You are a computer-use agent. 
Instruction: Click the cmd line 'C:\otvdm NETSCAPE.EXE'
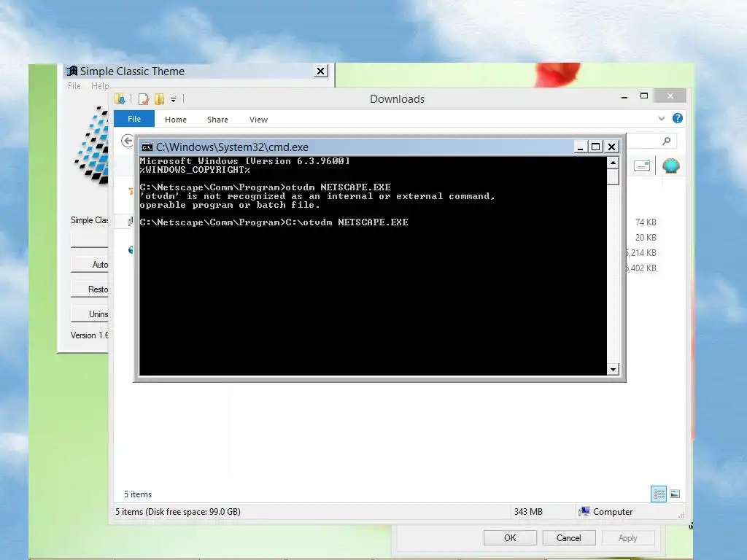[x=347, y=222]
